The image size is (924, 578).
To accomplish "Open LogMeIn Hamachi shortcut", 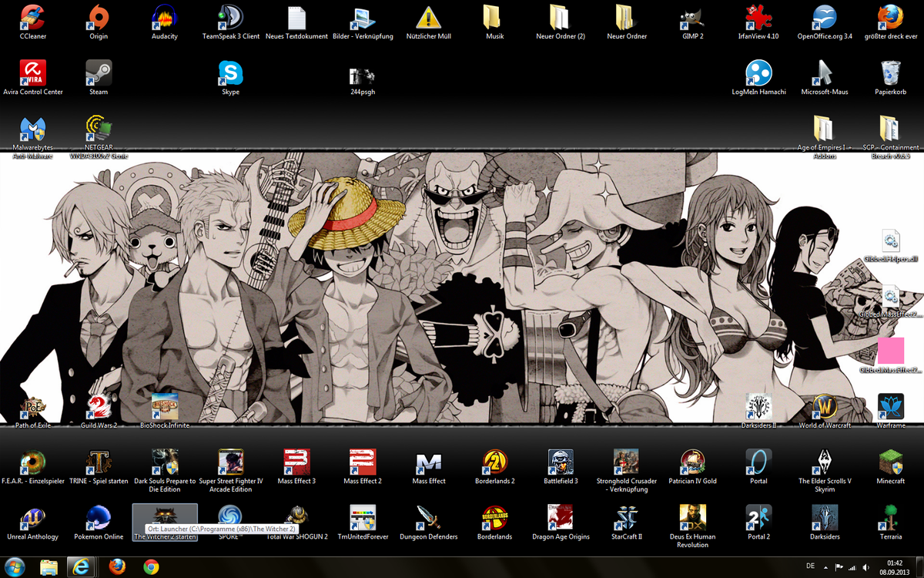I will click(758, 72).
